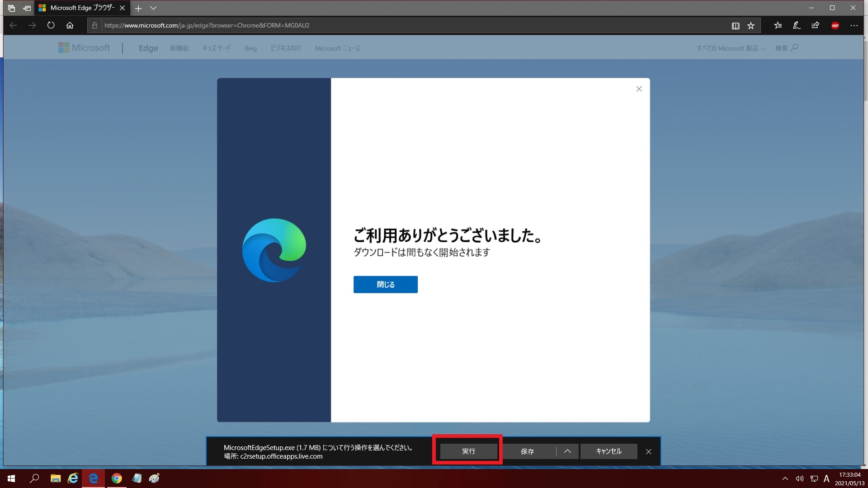Open the Microsoft ニュース menu item
Viewport: 868px width, 488px height.
click(x=338, y=48)
